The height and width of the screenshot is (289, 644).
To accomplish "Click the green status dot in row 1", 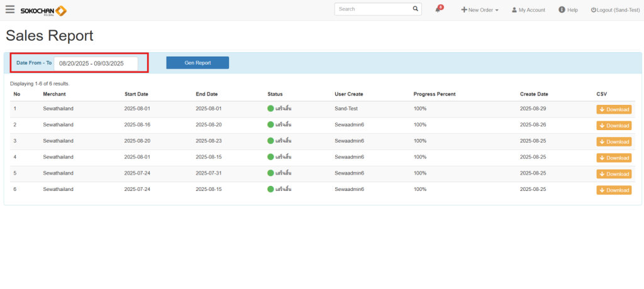I will coord(270,109).
